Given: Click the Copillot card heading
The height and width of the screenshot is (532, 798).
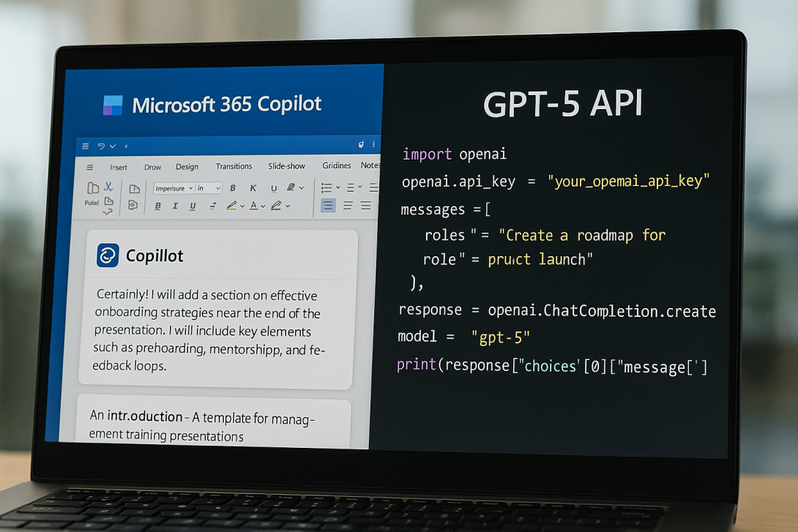Looking at the screenshot, I should pyautogui.click(x=154, y=256).
